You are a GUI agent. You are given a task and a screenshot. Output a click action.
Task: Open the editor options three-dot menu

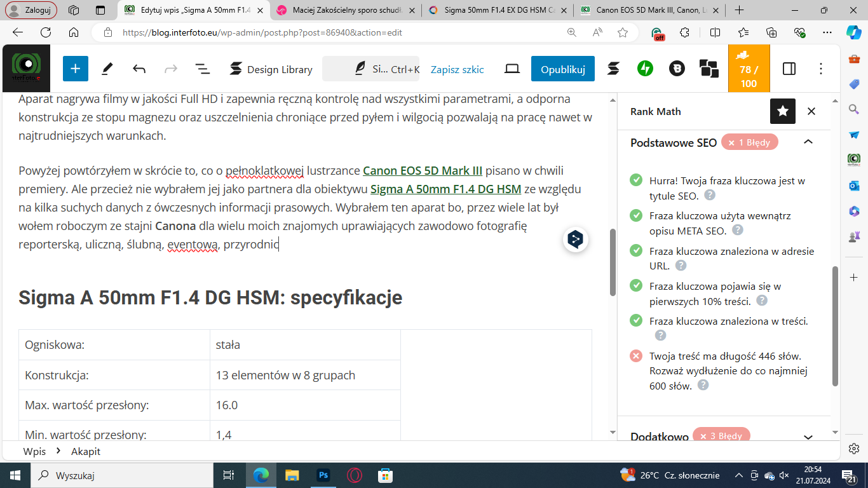click(x=821, y=69)
